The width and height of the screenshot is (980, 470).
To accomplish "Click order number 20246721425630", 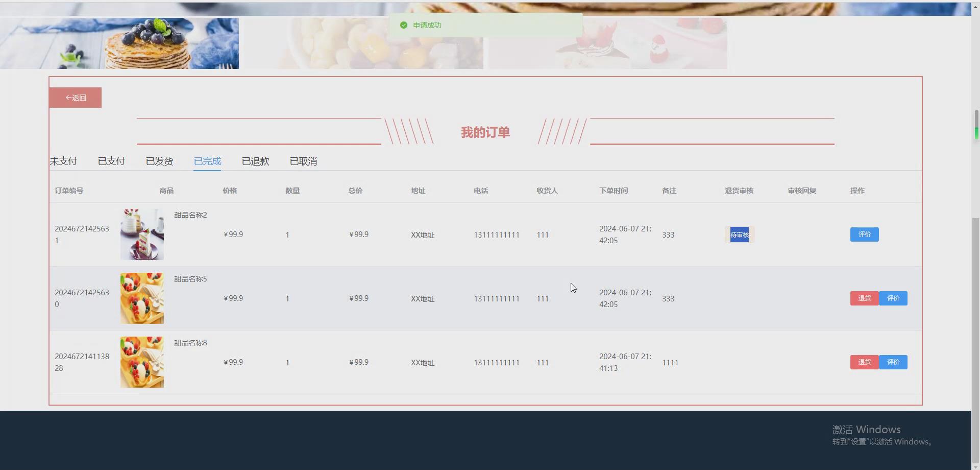I will coord(82,298).
